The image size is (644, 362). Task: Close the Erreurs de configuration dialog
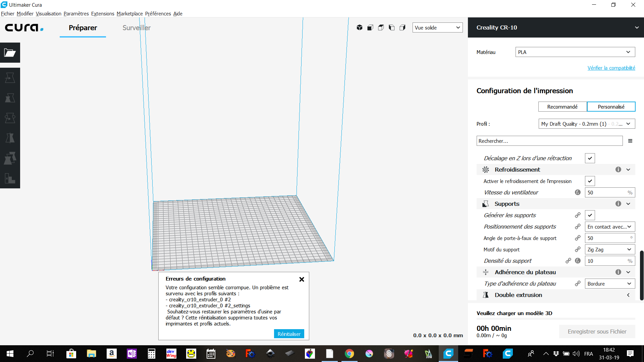[x=302, y=279]
